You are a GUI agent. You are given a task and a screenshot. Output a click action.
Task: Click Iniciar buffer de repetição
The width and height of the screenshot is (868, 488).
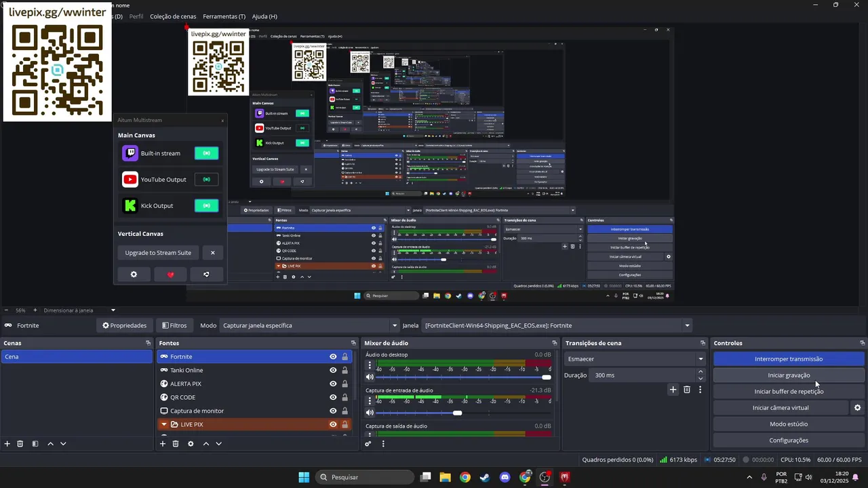point(789,392)
